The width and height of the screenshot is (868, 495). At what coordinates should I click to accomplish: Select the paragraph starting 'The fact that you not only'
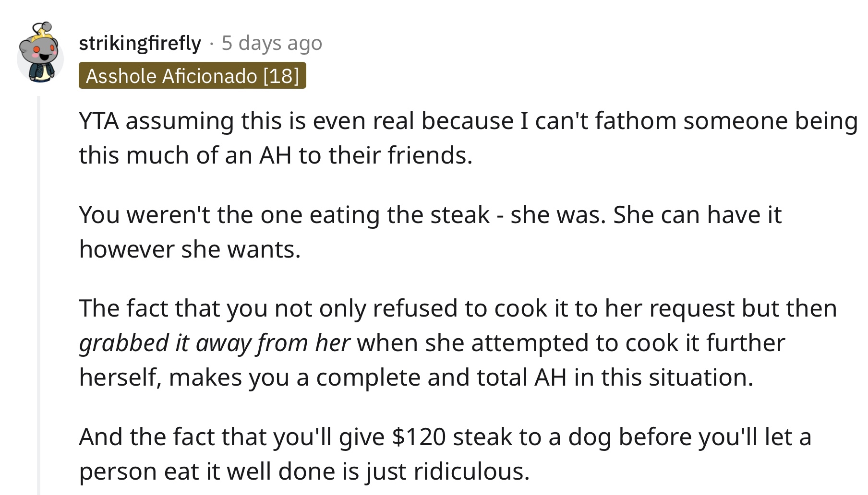[458, 342]
